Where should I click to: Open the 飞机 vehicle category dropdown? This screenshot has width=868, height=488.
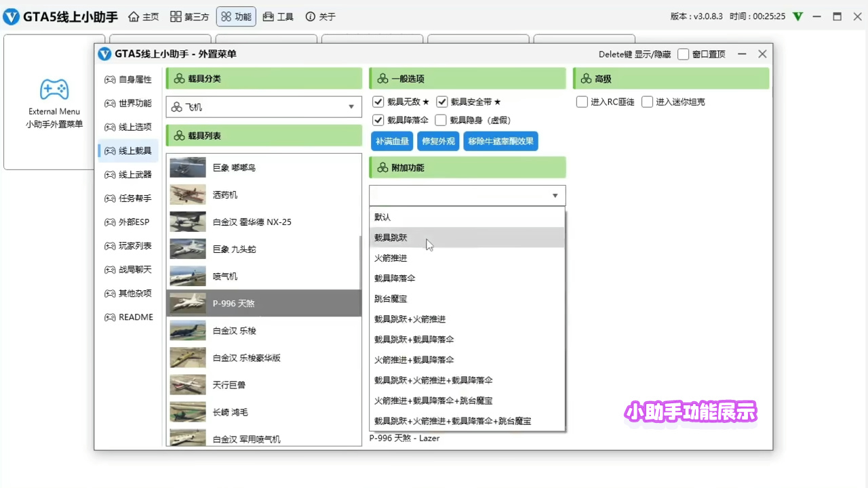pyautogui.click(x=264, y=106)
